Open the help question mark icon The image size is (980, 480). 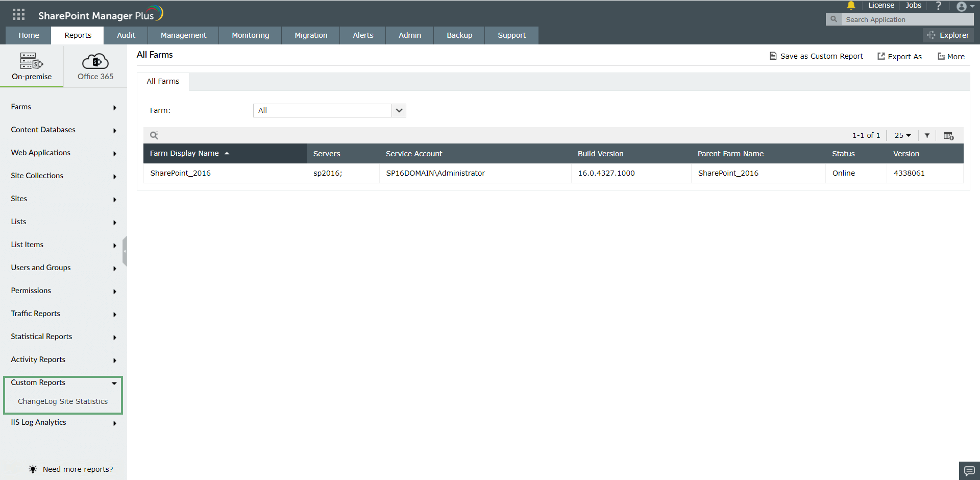point(938,6)
